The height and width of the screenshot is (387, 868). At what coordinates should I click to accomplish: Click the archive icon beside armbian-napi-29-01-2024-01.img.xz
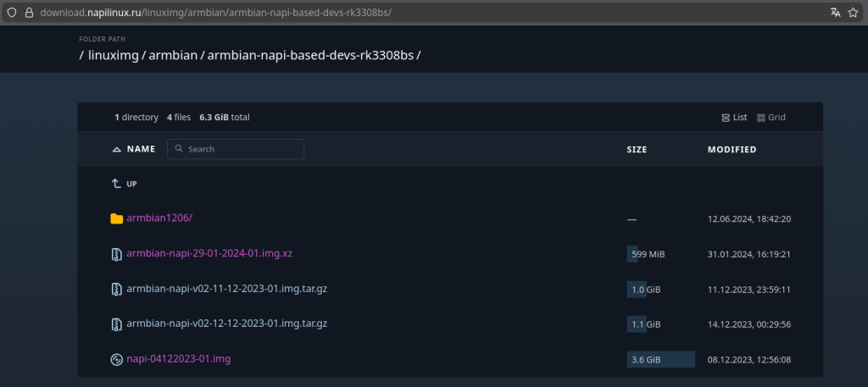pos(117,254)
